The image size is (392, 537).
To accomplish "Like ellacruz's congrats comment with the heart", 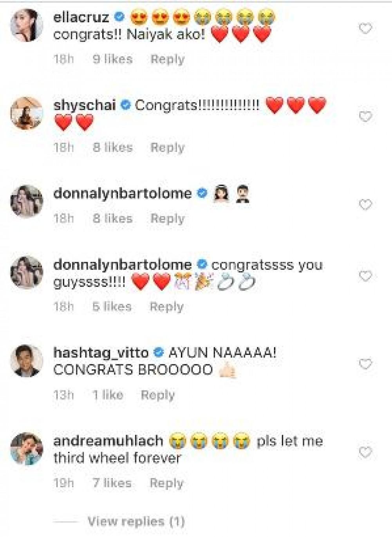I will (365, 29).
